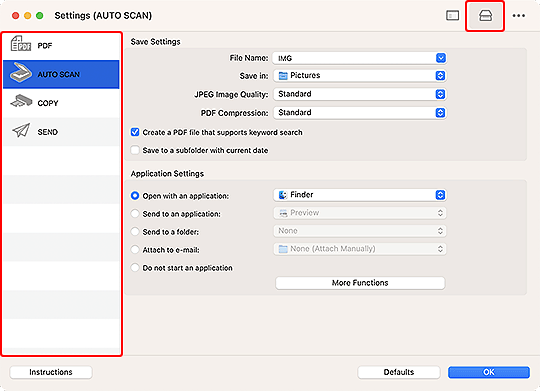Switch to scanner operation panel settings icon
Screen dimensions: 540x391
485,16
